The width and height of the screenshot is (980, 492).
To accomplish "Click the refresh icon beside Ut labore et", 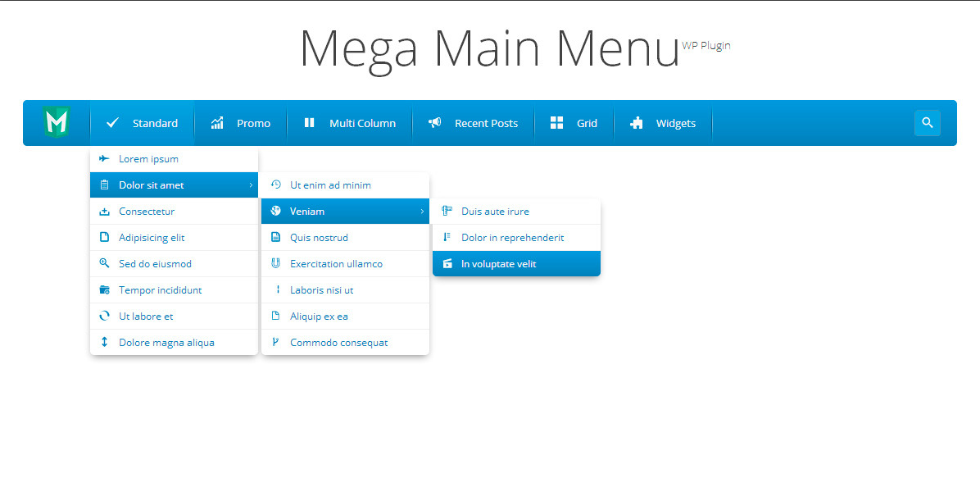I will pos(104,317).
